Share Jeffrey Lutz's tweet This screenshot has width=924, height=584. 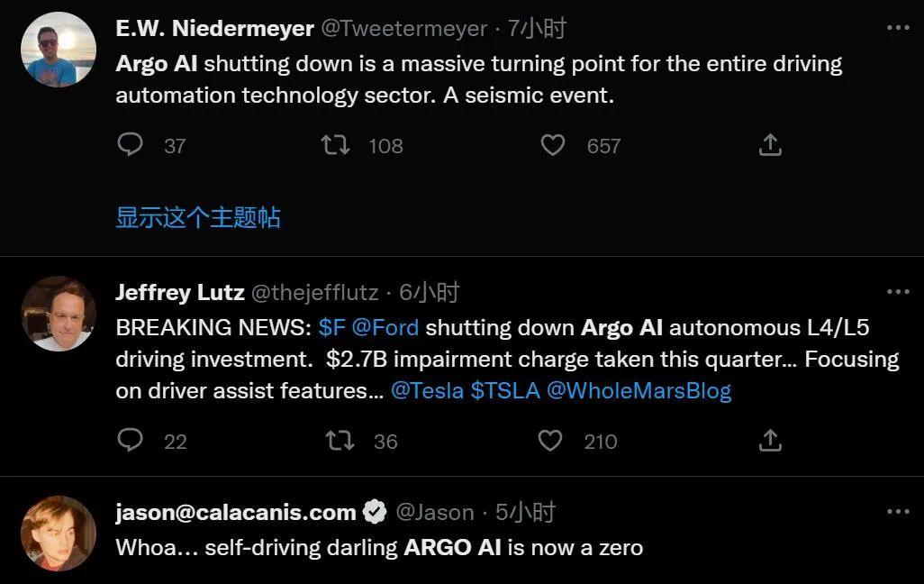click(x=770, y=441)
